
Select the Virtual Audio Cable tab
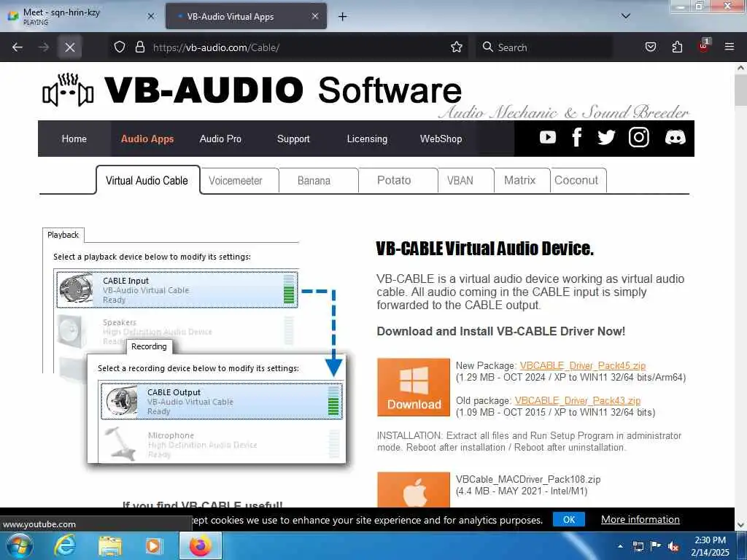click(147, 181)
